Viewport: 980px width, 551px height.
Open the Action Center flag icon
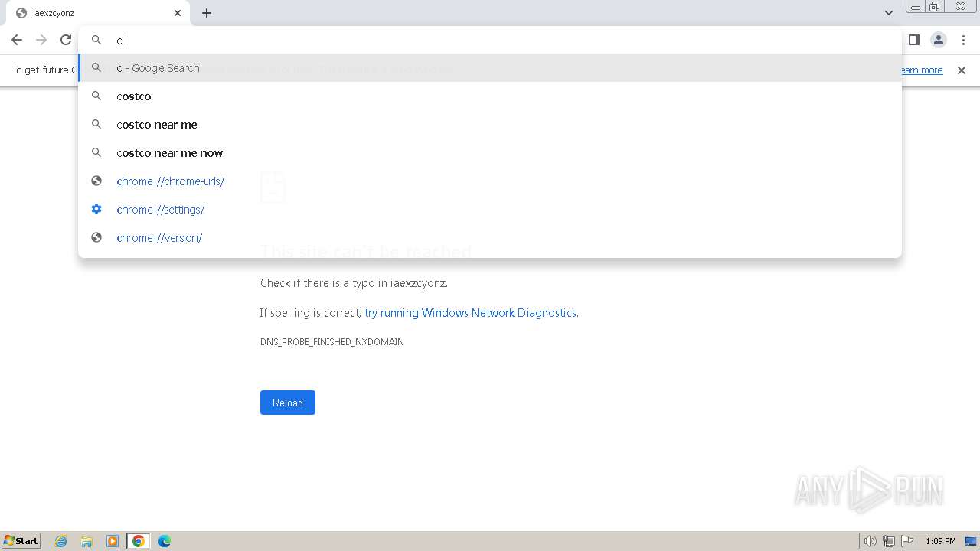coord(907,541)
